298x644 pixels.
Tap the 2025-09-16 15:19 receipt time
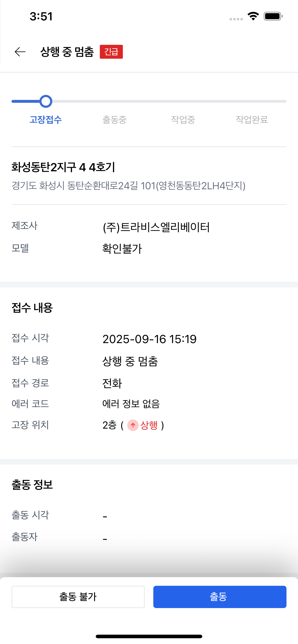click(x=149, y=339)
